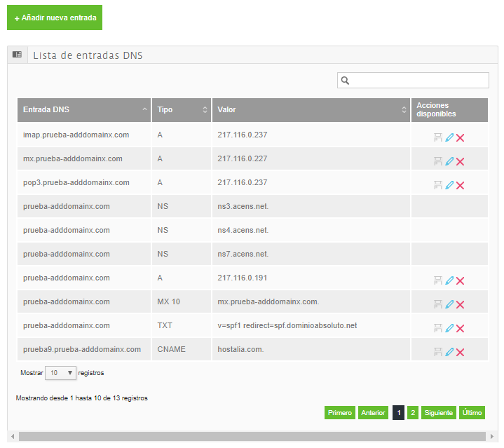Go to Anterior page
This screenshot has width=504, height=448.
tap(373, 413)
